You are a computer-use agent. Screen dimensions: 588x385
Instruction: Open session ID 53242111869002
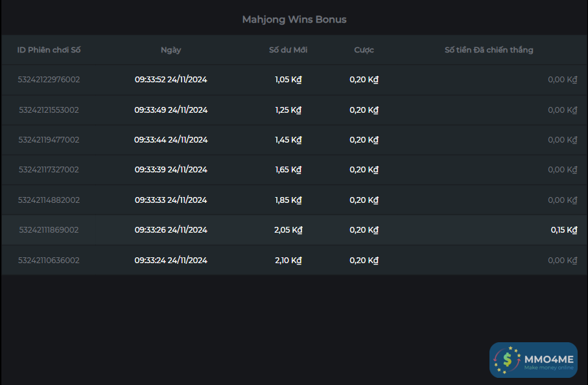click(49, 230)
